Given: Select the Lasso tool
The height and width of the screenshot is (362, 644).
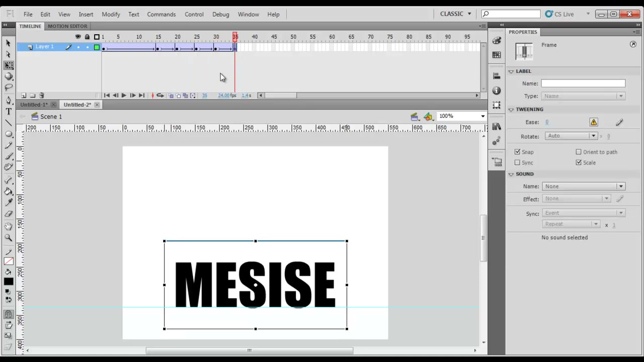Looking at the screenshot, I should 9,88.
